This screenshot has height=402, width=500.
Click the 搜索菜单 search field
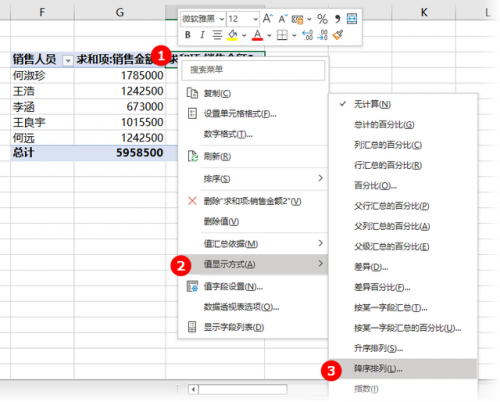coord(253,70)
